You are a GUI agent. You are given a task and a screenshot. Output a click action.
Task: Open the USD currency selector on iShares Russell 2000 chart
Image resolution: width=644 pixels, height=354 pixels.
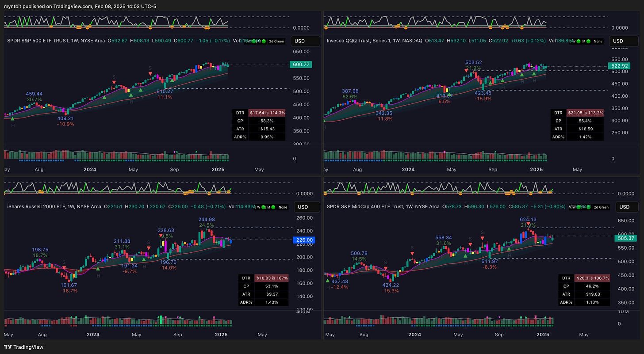(x=308, y=207)
